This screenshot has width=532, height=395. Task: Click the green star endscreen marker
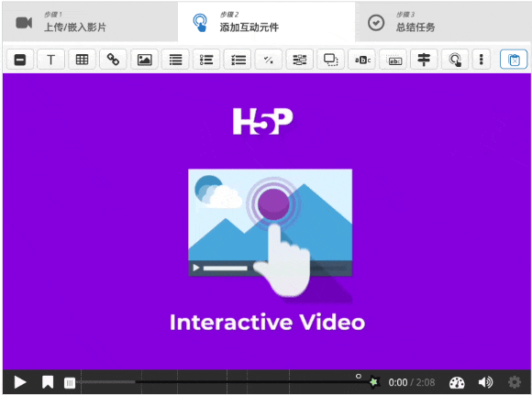373,382
